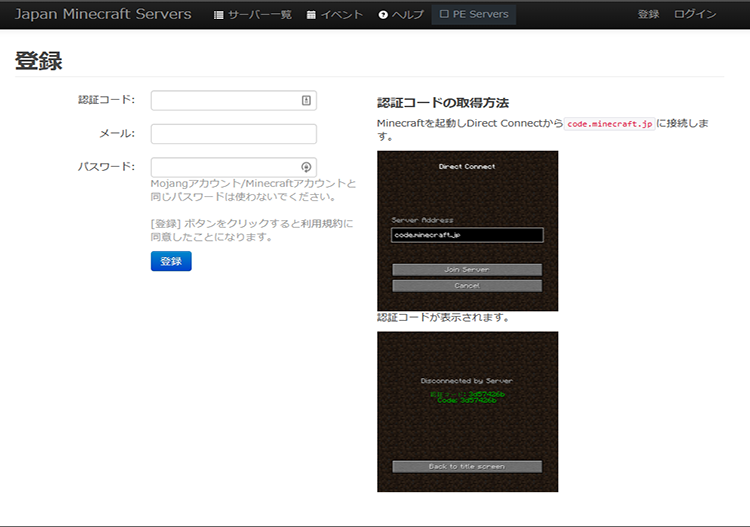Open the Direct Connect screenshot thumbnail
The image size is (750, 527).
pyautogui.click(x=467, y=231)
